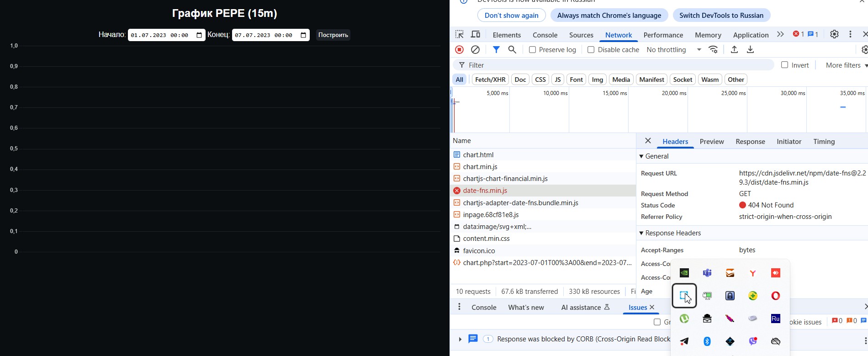Screen dimensions: 868x356
Task: Toggle the JS request type filter
Action: (x=557, y=80)
